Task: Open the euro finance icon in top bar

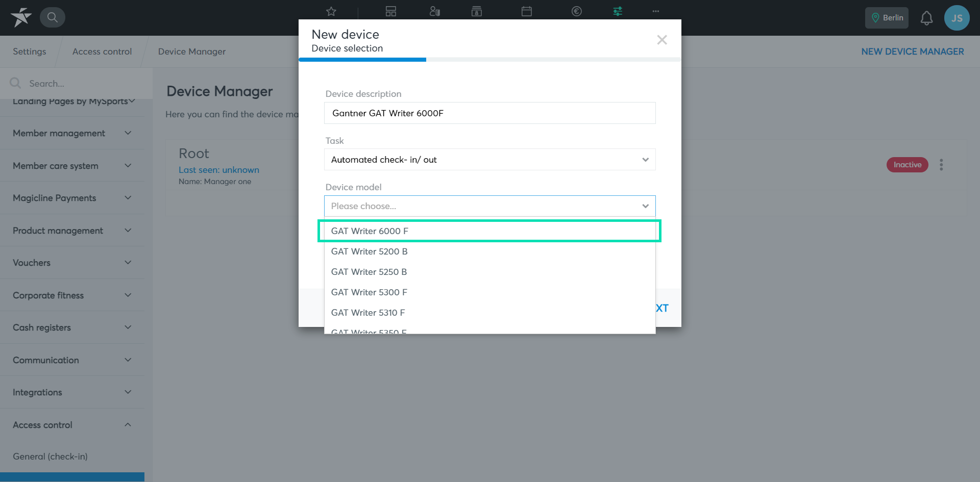Action: 577,11
